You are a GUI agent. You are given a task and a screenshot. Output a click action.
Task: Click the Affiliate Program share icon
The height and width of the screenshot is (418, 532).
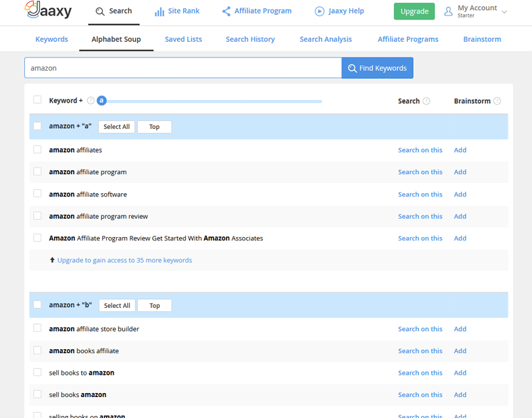pyautogui.click(x=226, y=11)
